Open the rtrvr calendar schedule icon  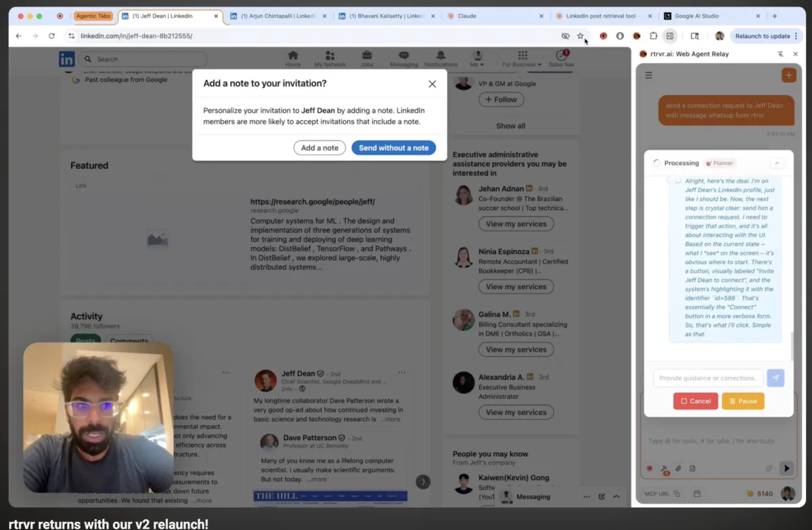coord(697,493)
